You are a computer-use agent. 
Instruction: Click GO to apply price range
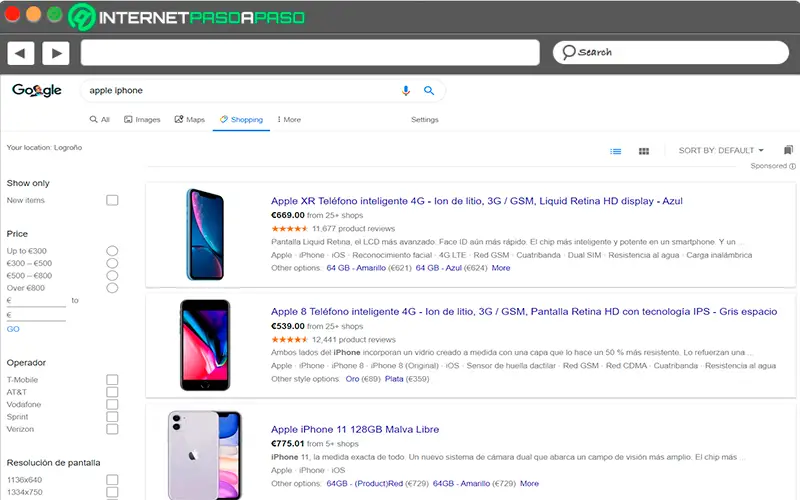[13, 329]
